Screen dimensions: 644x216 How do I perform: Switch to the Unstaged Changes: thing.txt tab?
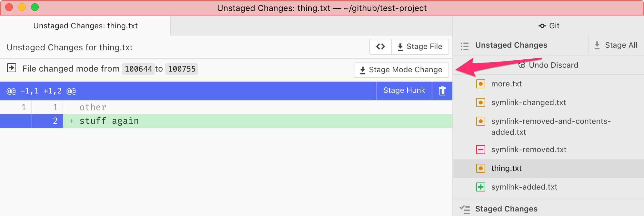[85, 26]
